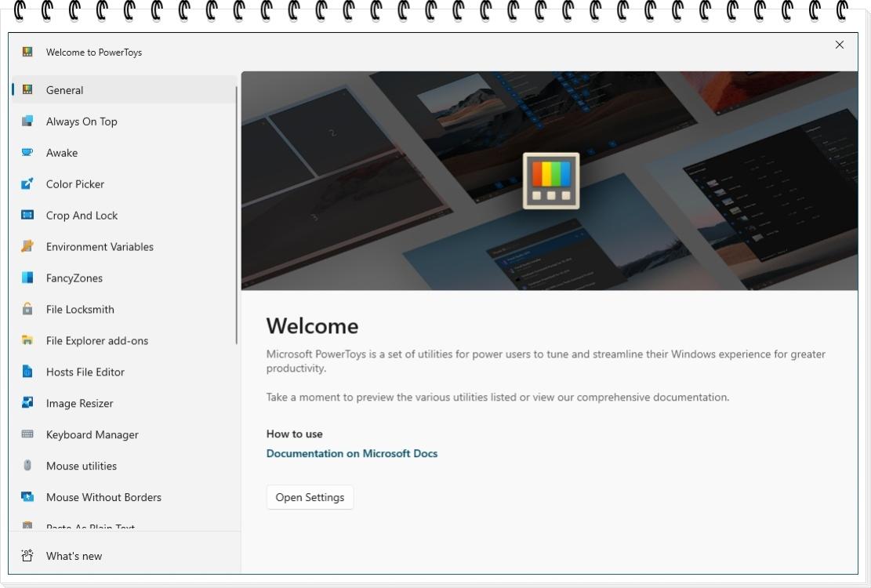The height and width of the screenshot is (588, 871).
Task: Select the Environment Variables icon
Action: [x=27, y=246]
